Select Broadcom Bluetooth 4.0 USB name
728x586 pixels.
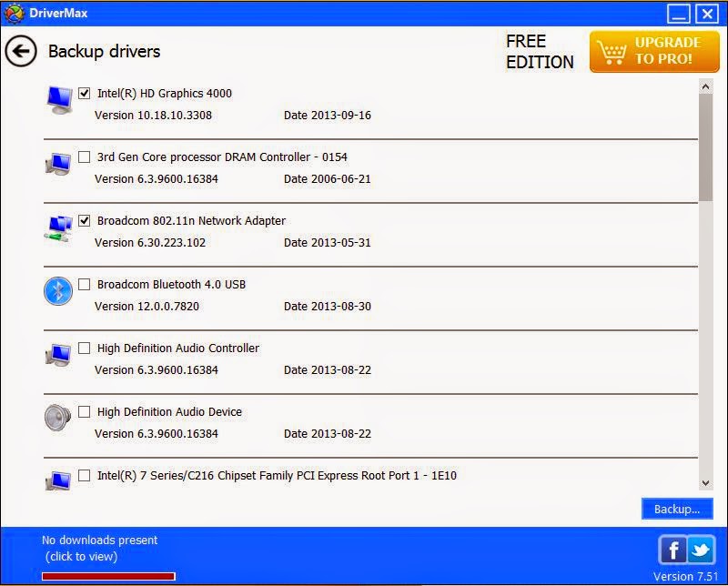click(x=171, y=284)
